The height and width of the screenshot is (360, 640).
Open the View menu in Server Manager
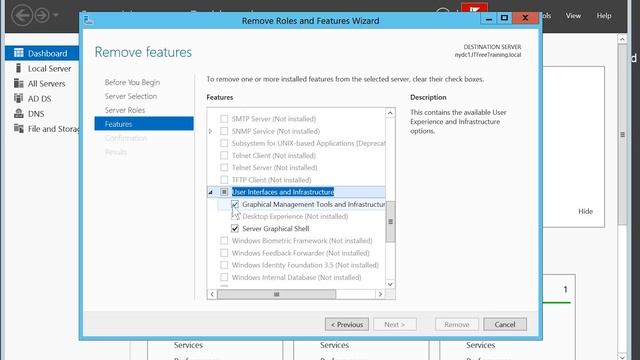(x=573, y=16)
